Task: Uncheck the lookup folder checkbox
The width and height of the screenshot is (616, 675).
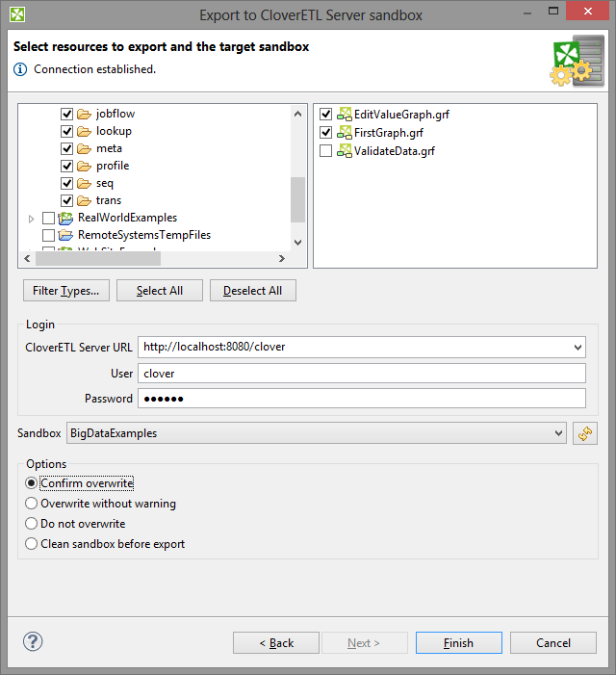Action: [66, 131]
